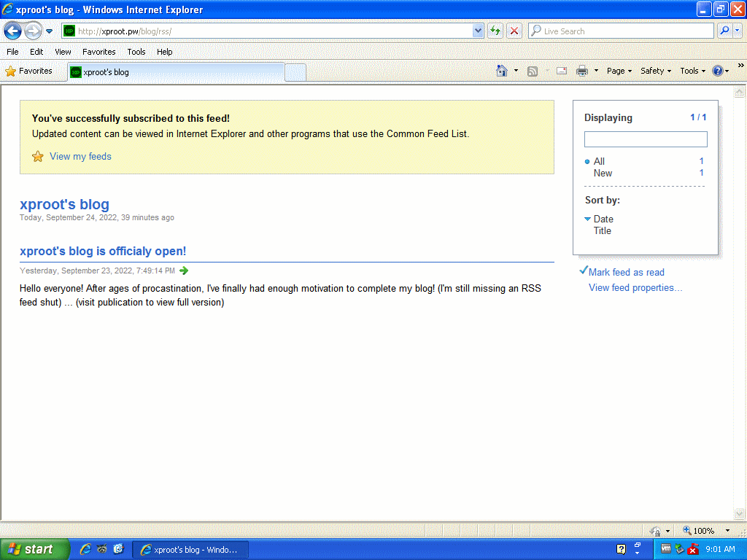Select the All feed filter
This screenshot has width=747, height=560.
tap(598, 161)
